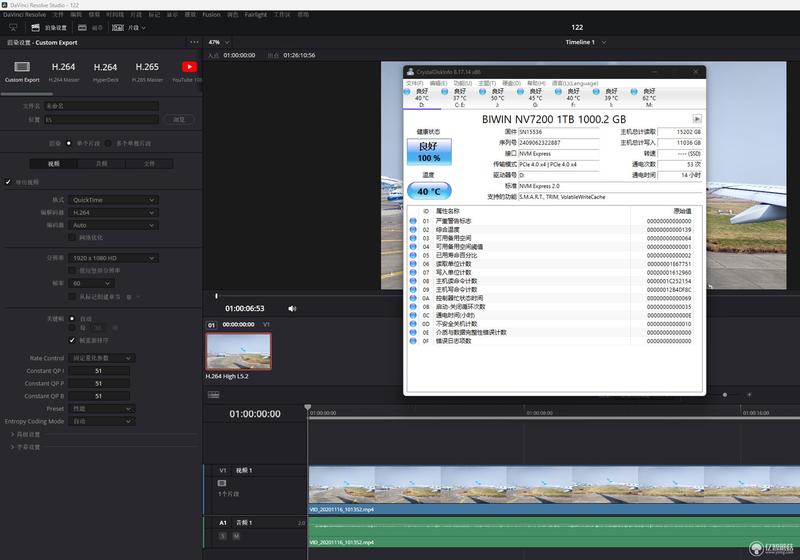Image resolution: width=800 pixels, height=560 pixels.
Task: Click the health status 100 % button
Action: click(x=429, y=152)
